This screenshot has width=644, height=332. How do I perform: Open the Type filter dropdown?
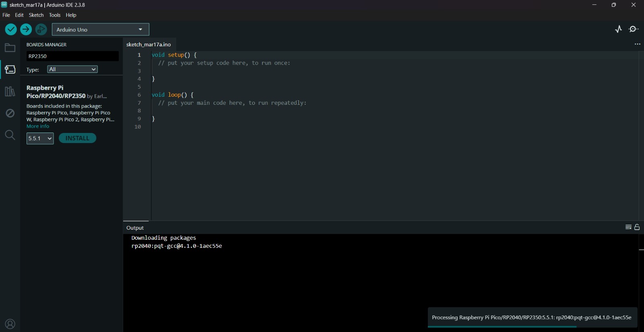click(x=72, y=69)
